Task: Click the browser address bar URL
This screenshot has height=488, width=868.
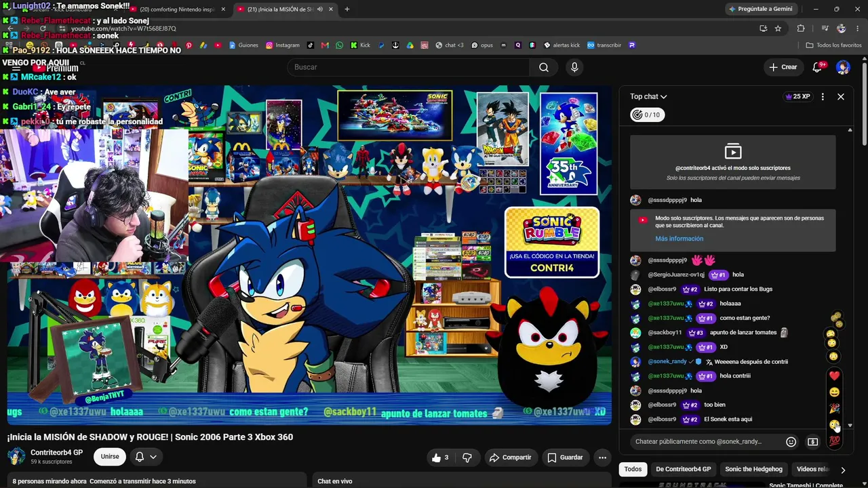Action: coord(123,28)
